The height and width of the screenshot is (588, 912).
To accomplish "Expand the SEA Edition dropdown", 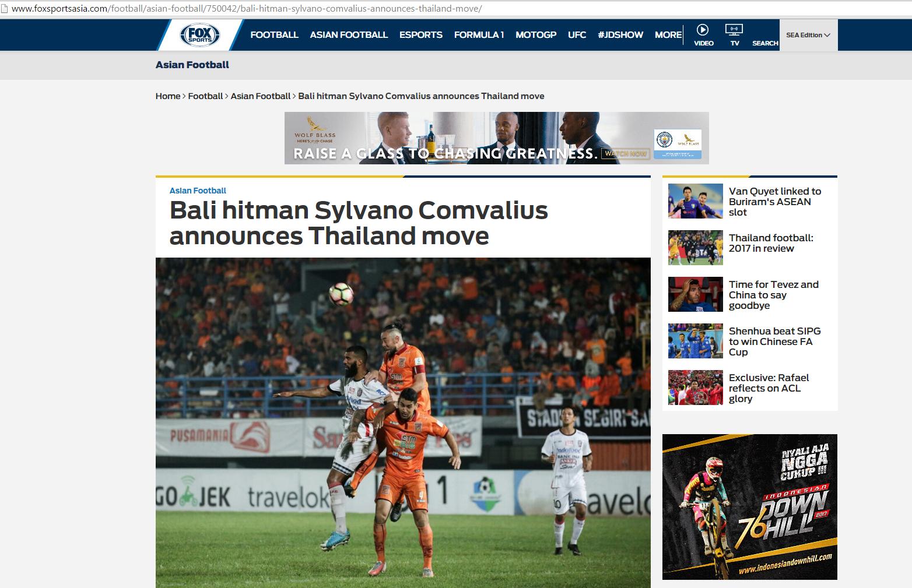I will pos(808,35).
